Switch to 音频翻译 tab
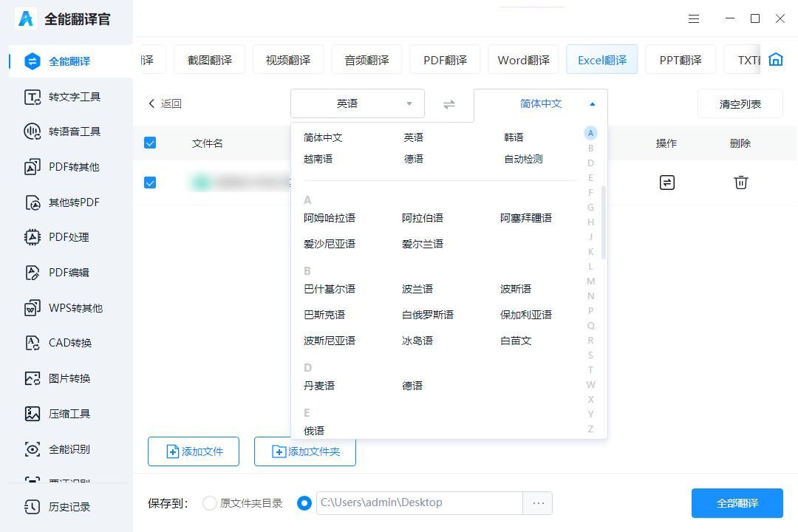The width and height of the screenshot is (798, 532). 366,60
